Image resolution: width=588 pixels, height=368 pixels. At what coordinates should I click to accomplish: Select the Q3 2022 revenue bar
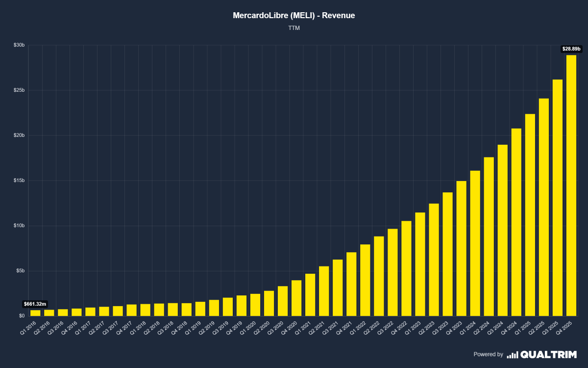click(393, 272)
